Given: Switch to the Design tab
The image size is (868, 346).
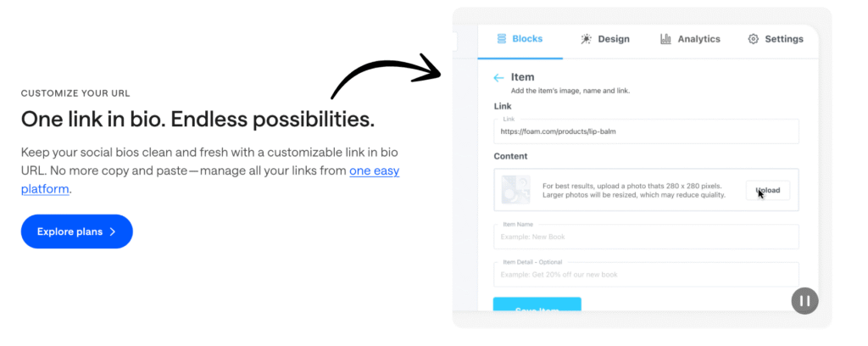Looking at the screenshot, I should (x=605, y=39).
